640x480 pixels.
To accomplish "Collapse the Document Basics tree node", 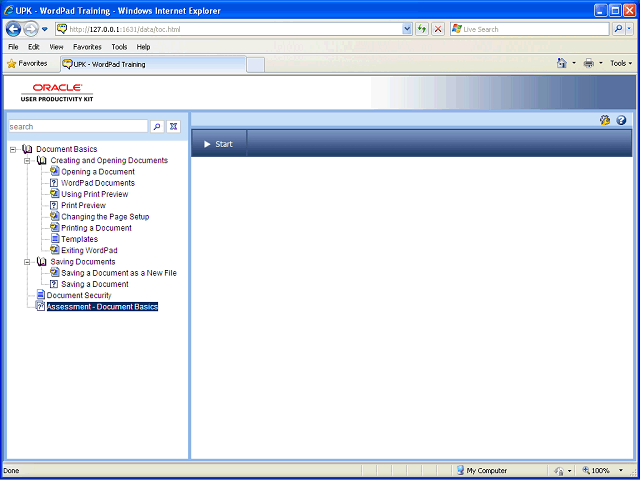I will tap(13, 149).
